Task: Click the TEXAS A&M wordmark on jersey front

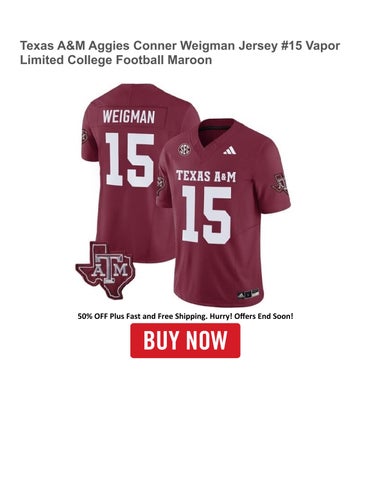Action: [x=206, y=176]
